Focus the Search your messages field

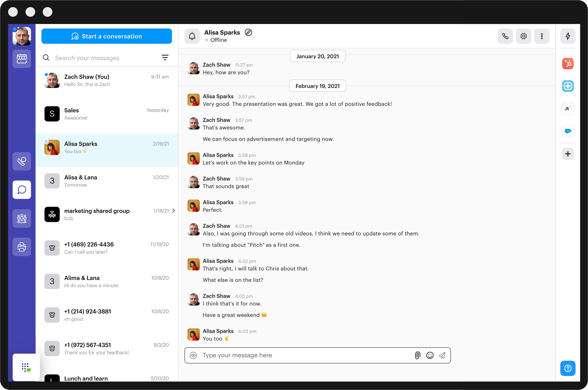coord(87,58)
